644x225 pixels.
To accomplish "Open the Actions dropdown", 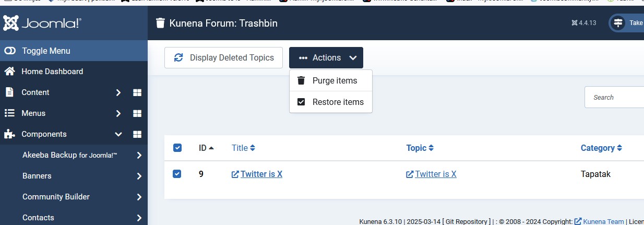I will click(x=326, y=57).
